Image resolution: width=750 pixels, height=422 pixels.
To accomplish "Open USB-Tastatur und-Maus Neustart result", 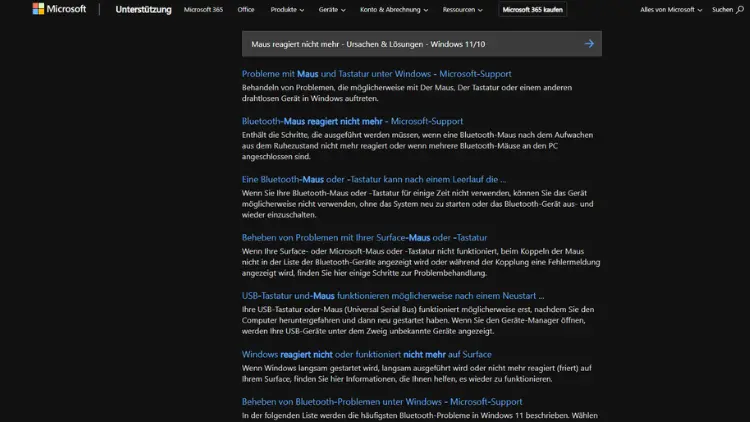I will point(393,296).
